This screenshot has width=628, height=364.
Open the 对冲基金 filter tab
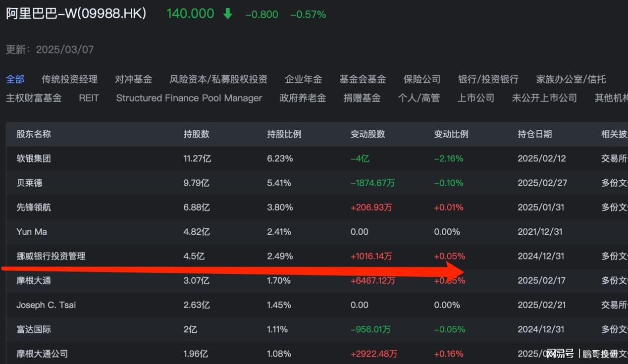tap(133, 79)
